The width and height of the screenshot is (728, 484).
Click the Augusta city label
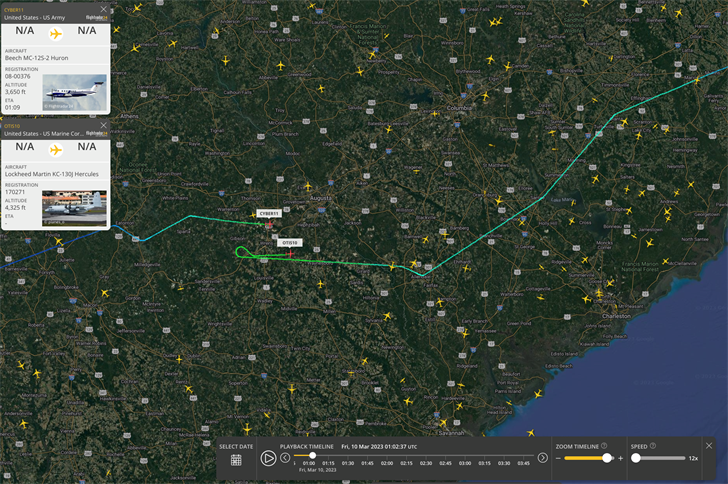320,198
